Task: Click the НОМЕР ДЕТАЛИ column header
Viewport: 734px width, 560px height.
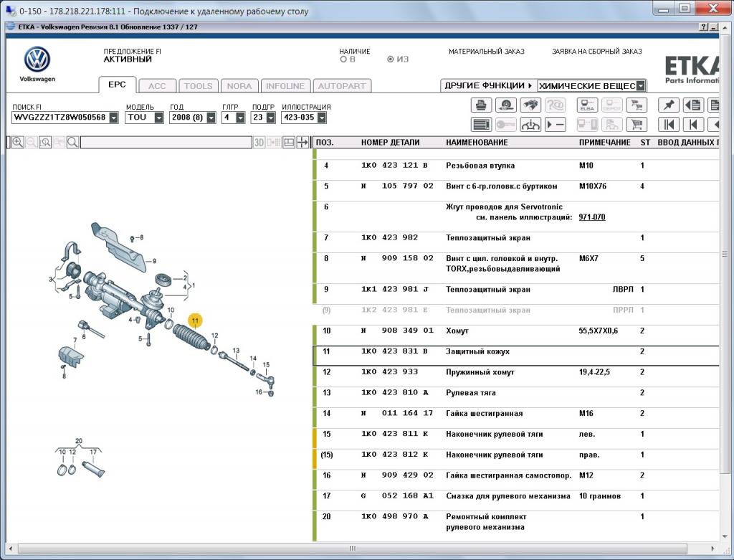Action: pos(390,143)
